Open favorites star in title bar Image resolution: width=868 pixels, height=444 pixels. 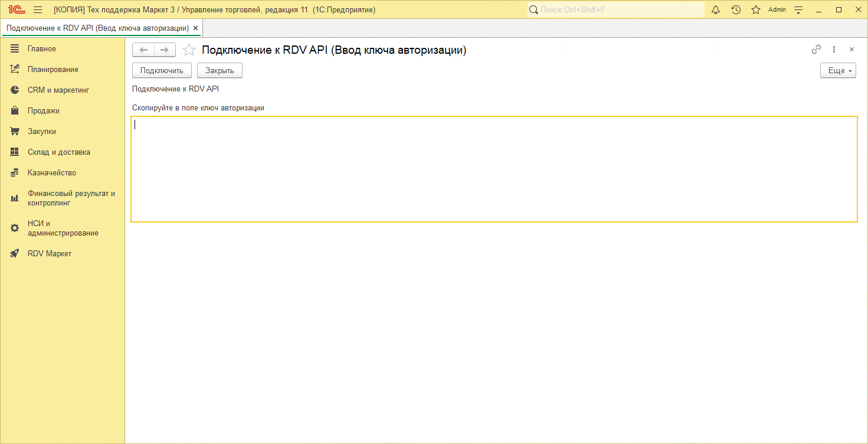[x=755, y=9]
